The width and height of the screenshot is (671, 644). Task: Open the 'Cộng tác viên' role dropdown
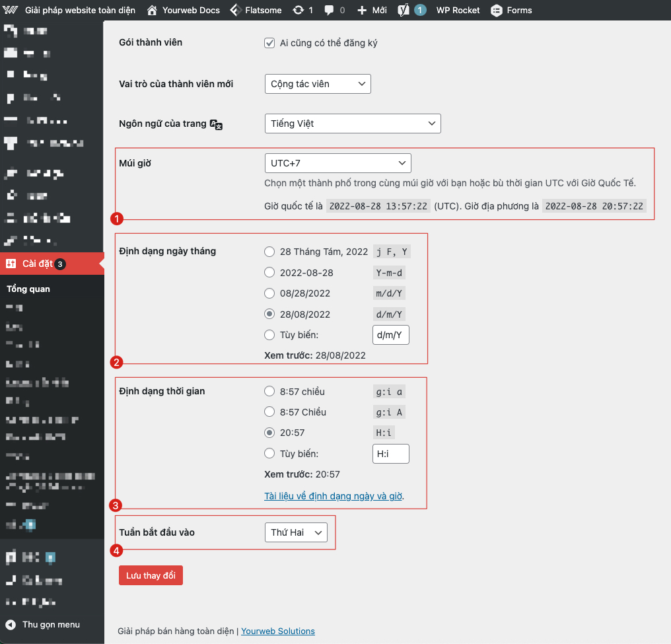(x=317, y=84)
